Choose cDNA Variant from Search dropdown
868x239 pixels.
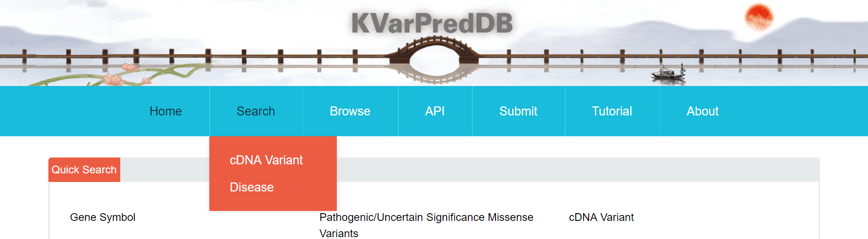266,160
